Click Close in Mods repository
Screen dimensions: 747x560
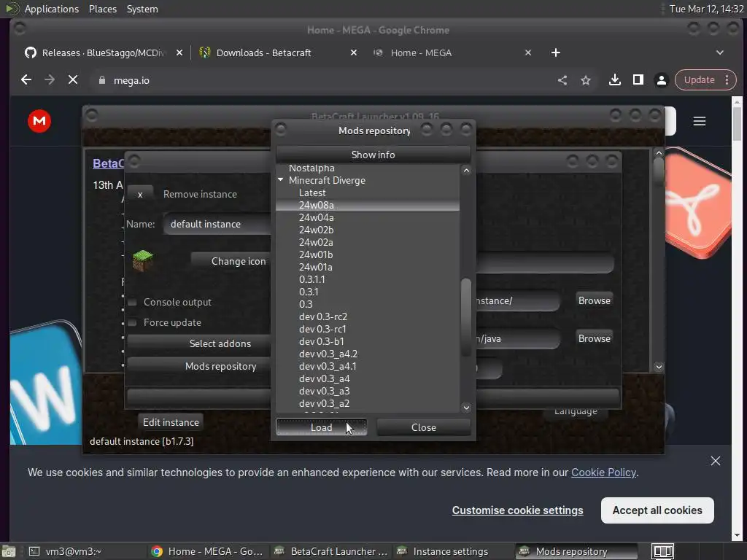424,427
